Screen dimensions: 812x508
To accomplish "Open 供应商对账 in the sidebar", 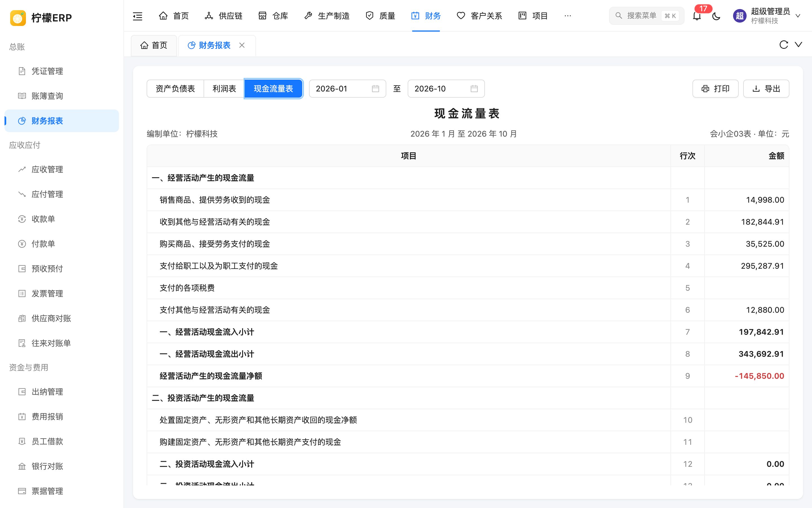I will pos(62,319).
